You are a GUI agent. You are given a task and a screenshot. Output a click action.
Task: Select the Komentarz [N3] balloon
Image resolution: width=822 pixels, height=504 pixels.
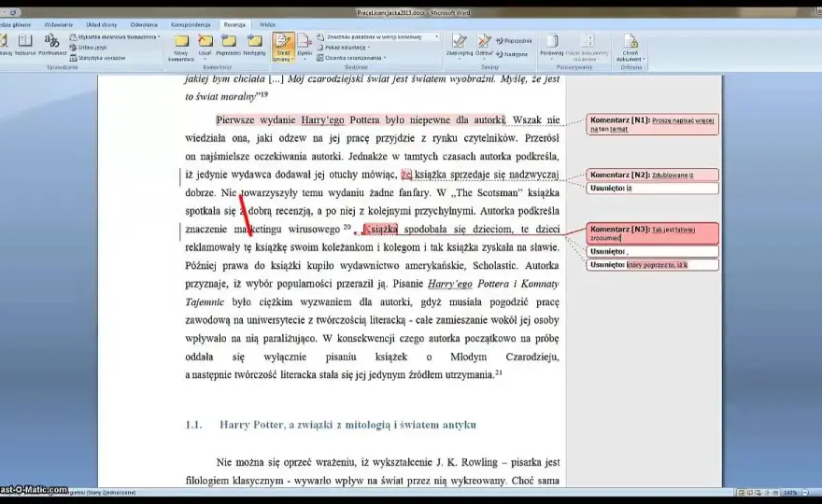[652, 233]
